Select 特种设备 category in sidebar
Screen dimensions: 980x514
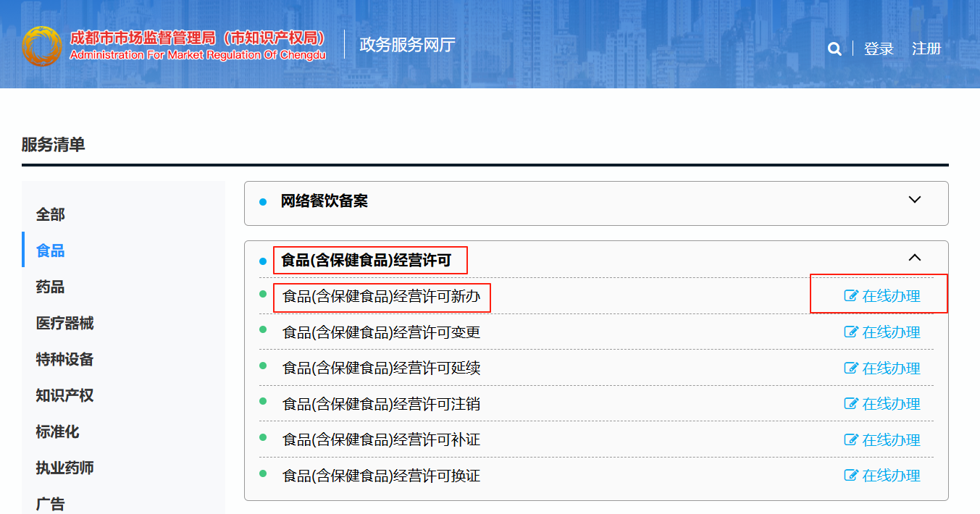click(65, 360)
